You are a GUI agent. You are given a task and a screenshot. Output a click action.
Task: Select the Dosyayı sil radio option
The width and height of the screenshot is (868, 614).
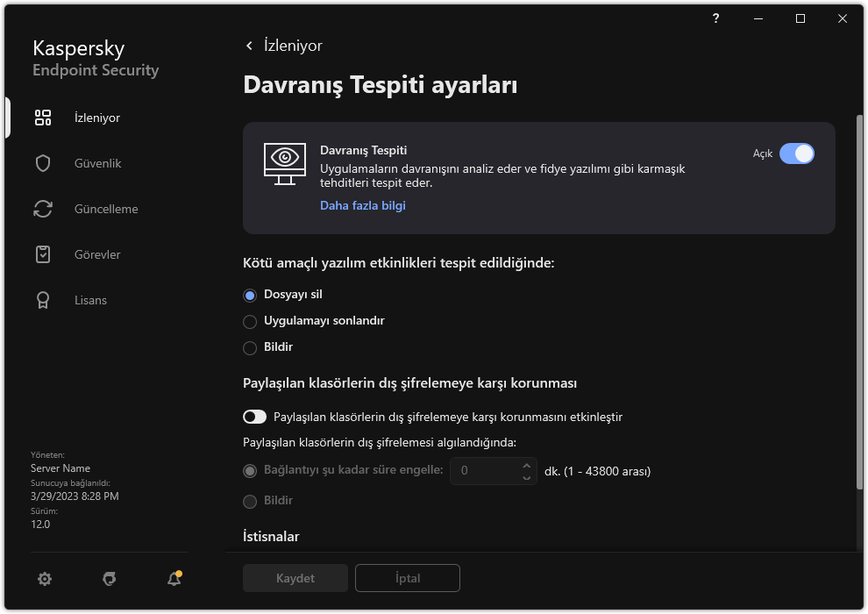coord(250,295)
